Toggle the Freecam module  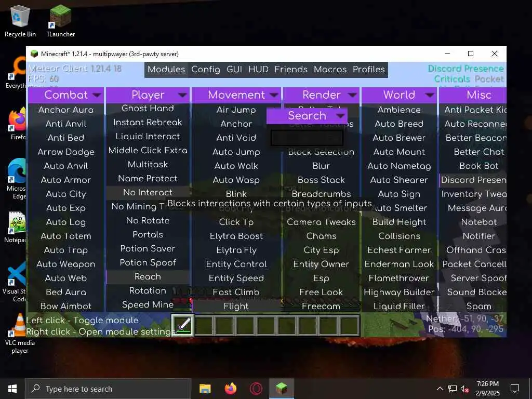[x=321, y=307]
